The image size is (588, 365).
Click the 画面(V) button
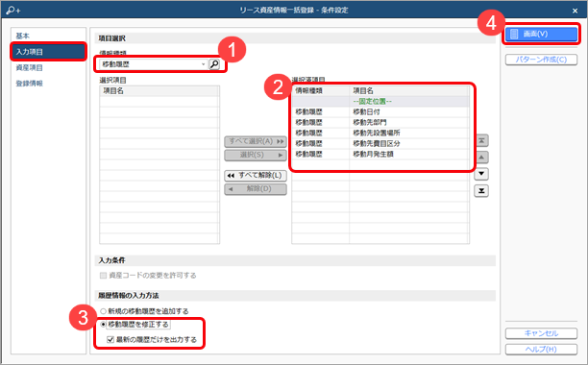coord(541,35)
